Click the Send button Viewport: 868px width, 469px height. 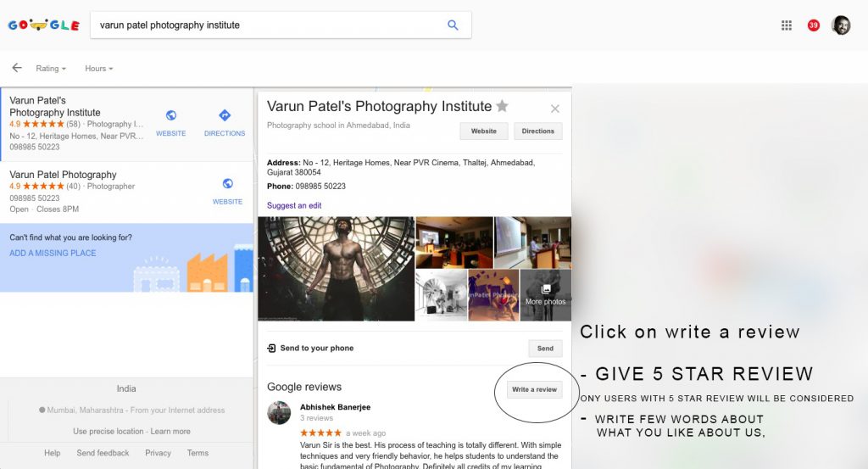click(x=545, y=349)
